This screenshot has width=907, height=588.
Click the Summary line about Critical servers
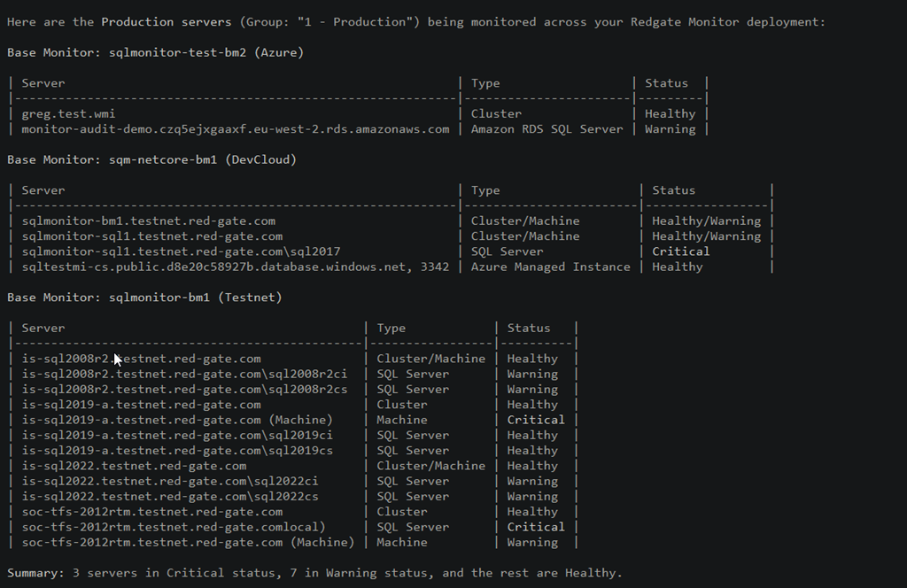click(x=314, y=573)
